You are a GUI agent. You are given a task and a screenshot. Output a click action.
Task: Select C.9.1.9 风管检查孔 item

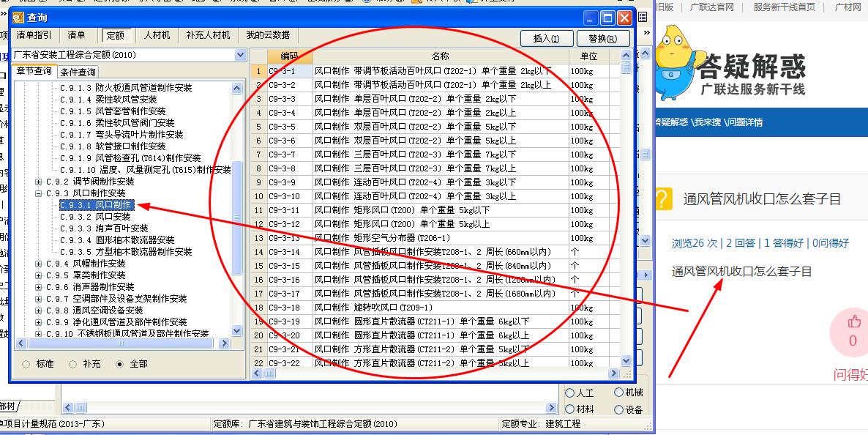pyautogui.click(x=130, y=158)
